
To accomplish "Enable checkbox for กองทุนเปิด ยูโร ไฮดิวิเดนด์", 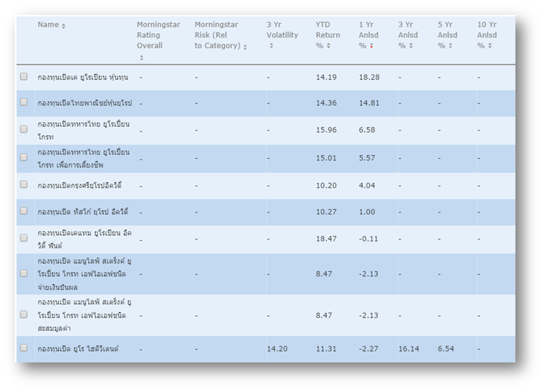I will point(24,348).
